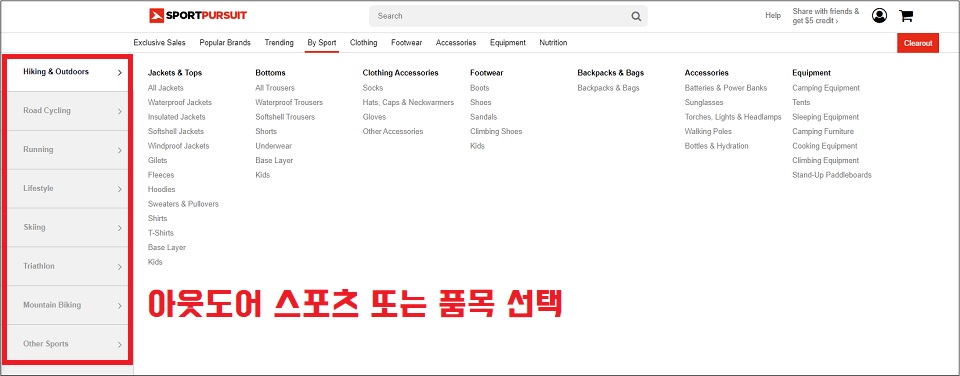Open T-Shirts link
The width and height of the screenshot is (960, 376).
pos(160,233)
